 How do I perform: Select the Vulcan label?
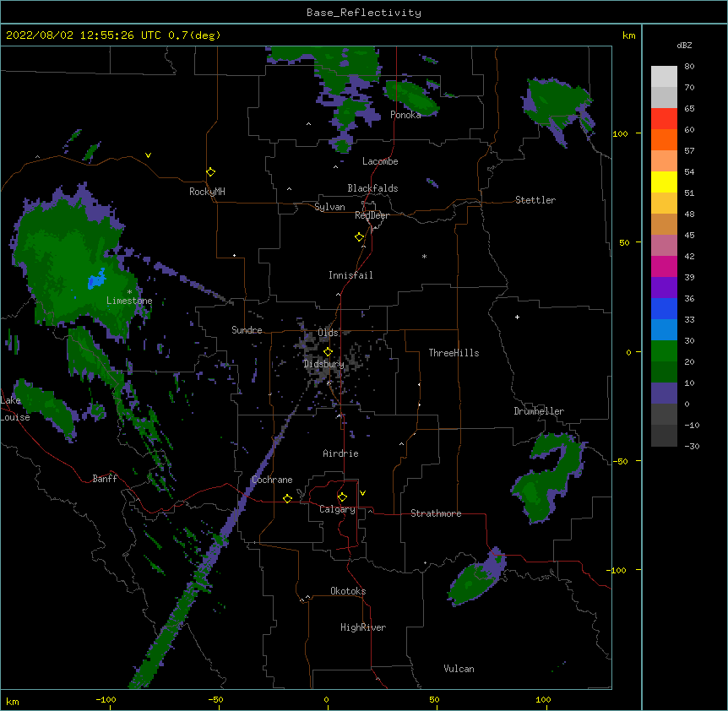tap(459, 669)
